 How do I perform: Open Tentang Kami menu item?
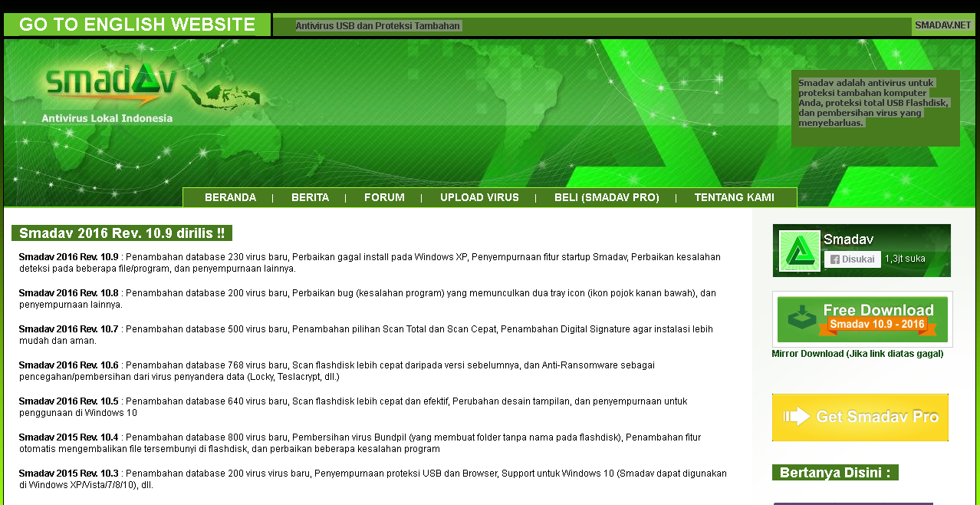coord(734,197)
